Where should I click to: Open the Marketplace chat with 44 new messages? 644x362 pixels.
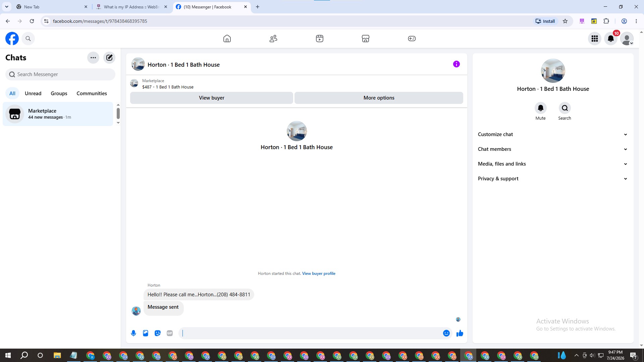pyautogui.click(x=58, y=114)
